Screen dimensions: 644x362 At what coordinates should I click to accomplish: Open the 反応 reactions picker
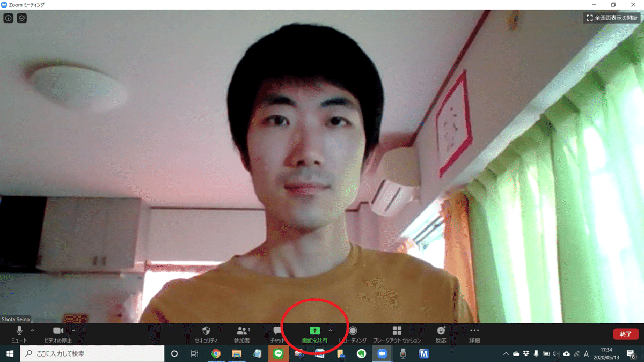[x=441, y=334]
